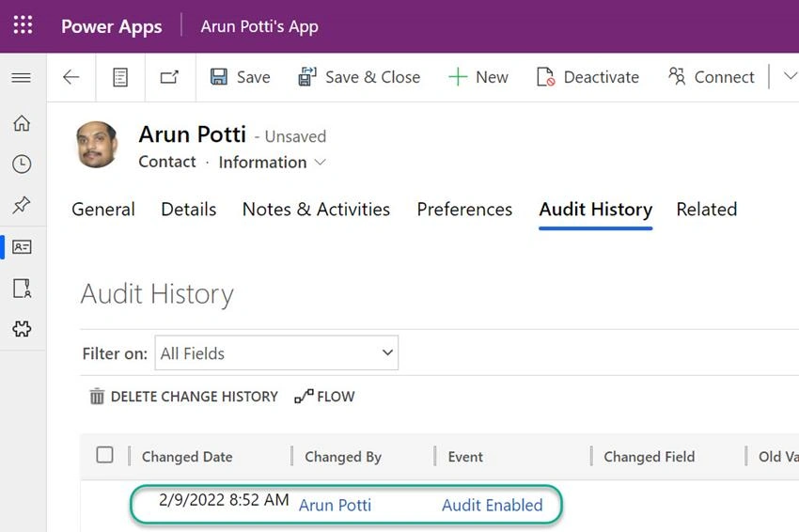This screenshot has width=799, height=532.
Task: Click the Deactivate document icon
Action: pyautogui.click(x=545, y=77)
